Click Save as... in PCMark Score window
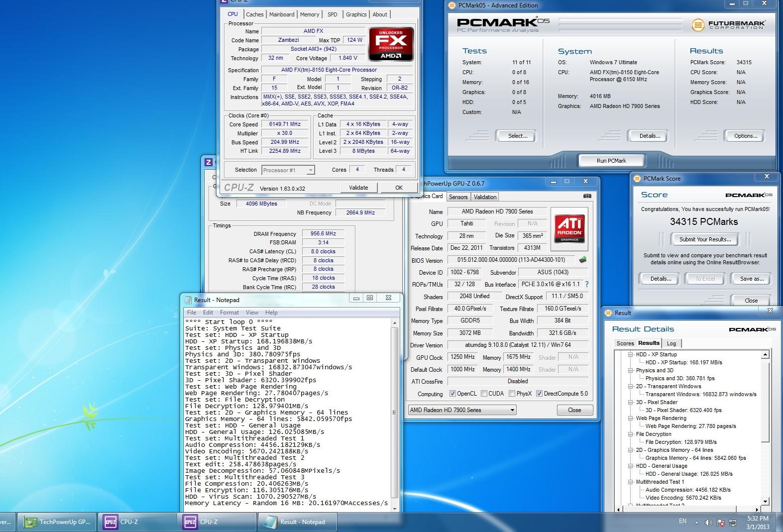Screen dimensions: 783x532 click(752, 279)
